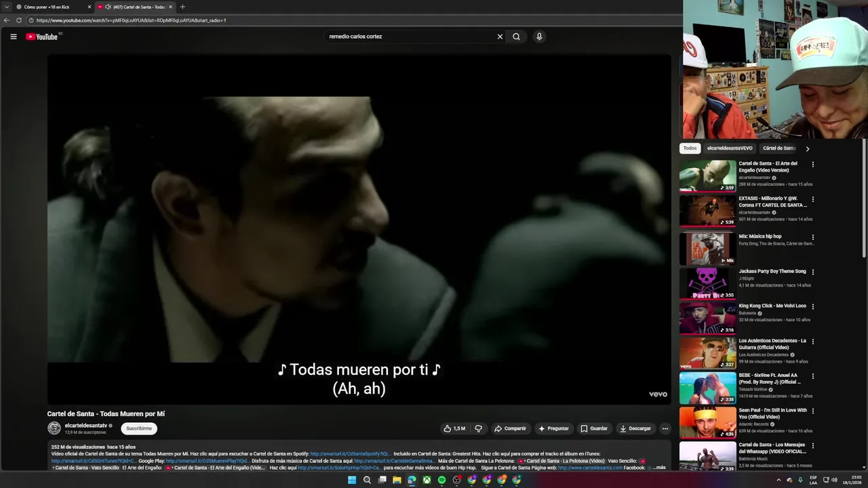Open Sean Paul 'I'm Still In Love' thumbnail
The width and height of the screenshot is (868, 488).
point(707,422)
